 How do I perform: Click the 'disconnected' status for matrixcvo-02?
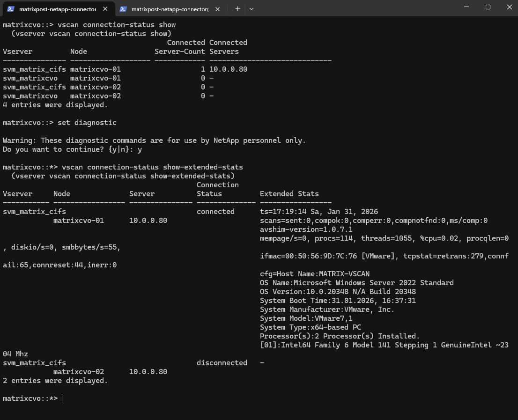pos(222,363)
